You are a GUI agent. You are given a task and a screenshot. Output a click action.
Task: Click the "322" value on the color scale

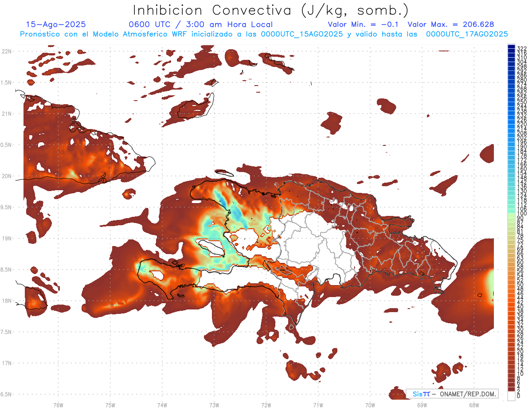pos(522,48)
